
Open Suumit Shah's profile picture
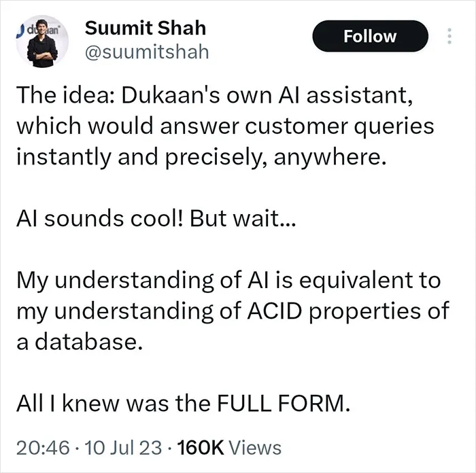pyautogui.click(x=42, y=41)
